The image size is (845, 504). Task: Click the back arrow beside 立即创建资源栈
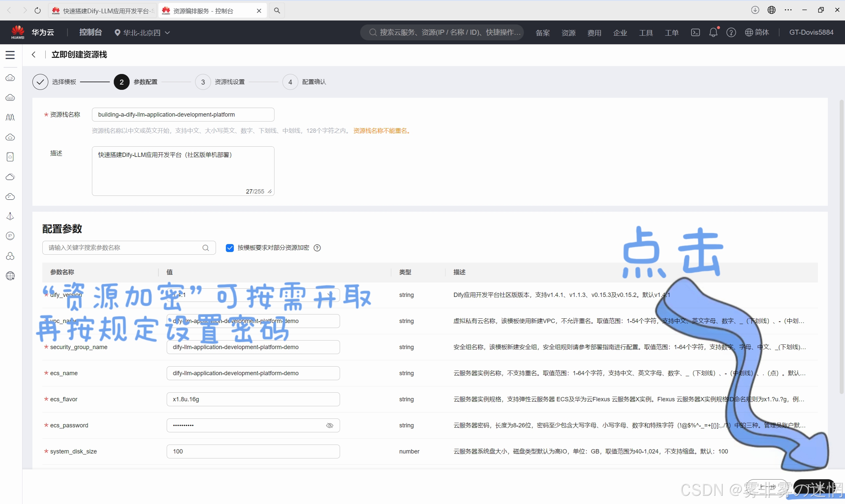coord(34,55)
